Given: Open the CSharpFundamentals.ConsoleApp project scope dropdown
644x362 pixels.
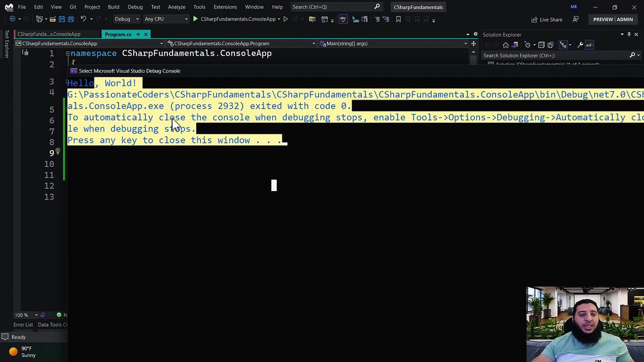Looking at the screenshot, I should click(x=91, y=43).
